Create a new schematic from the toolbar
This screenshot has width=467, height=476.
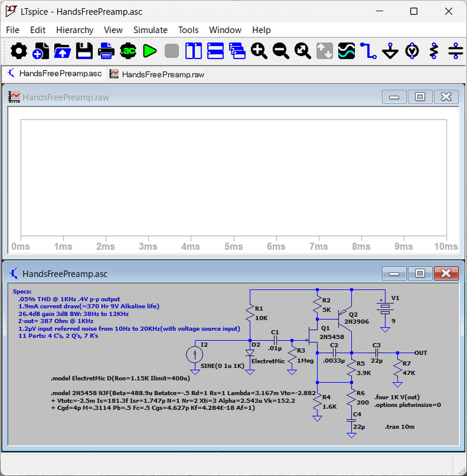tap(40, 51)
